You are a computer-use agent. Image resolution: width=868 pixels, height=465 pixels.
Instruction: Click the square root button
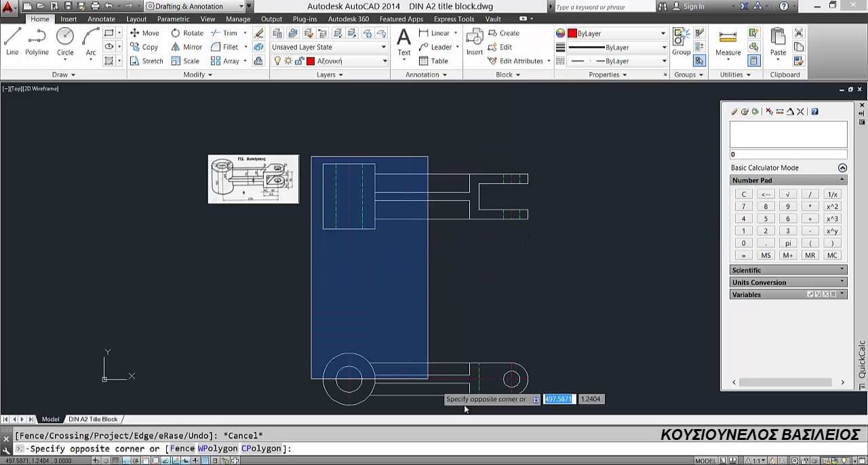(788, 194)
